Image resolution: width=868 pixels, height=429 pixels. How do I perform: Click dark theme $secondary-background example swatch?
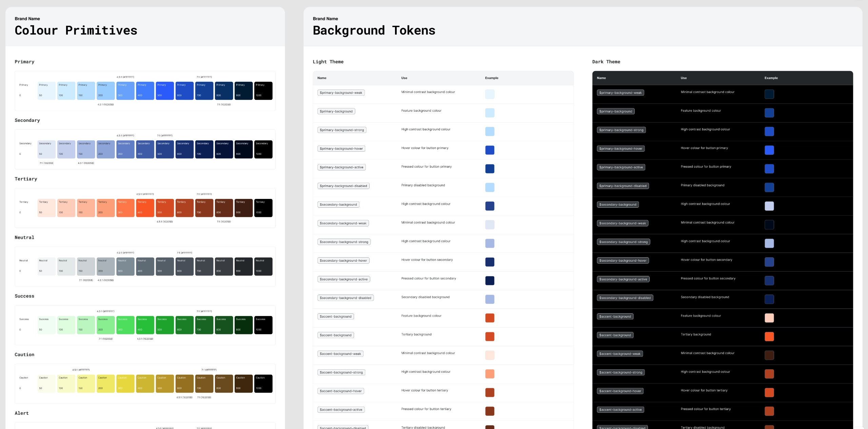tap(769, 206)
